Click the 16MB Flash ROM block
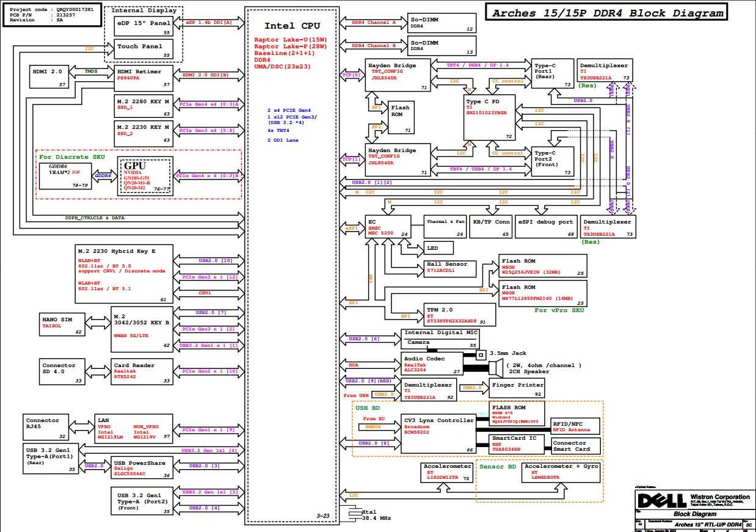 click(543, 293)
